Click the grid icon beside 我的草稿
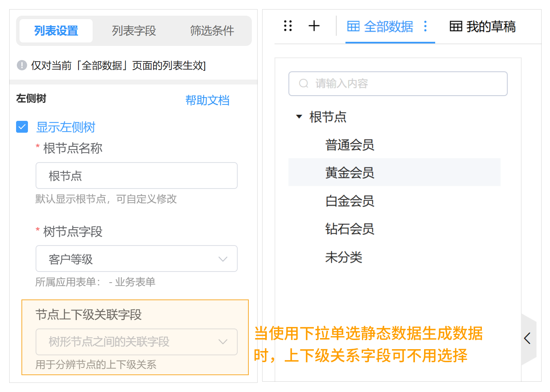 click(456, 26)
